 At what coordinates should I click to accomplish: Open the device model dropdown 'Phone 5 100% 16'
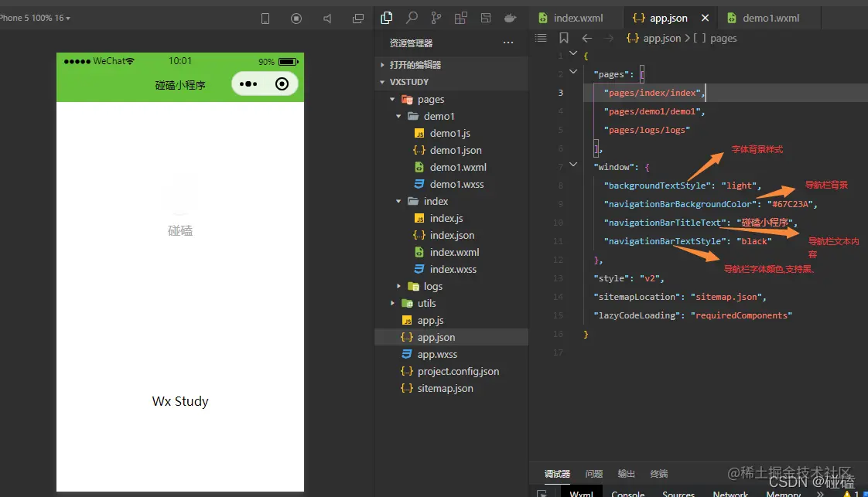click(x=35, y=18)
